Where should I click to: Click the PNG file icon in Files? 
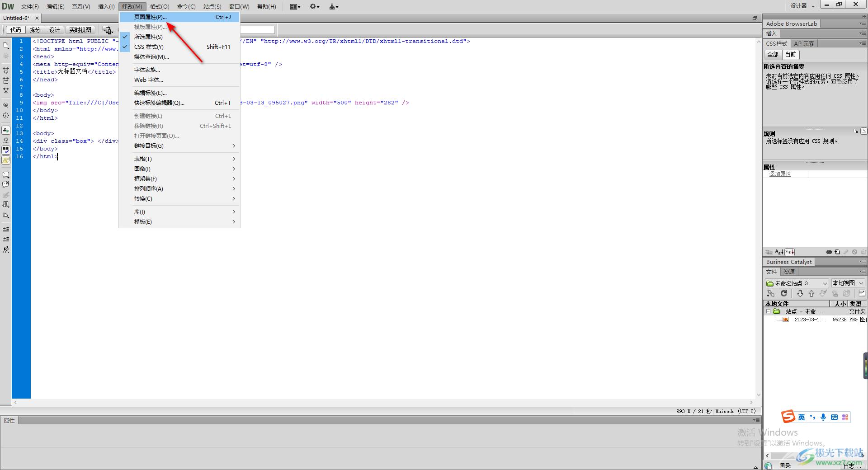click(786, 320)
